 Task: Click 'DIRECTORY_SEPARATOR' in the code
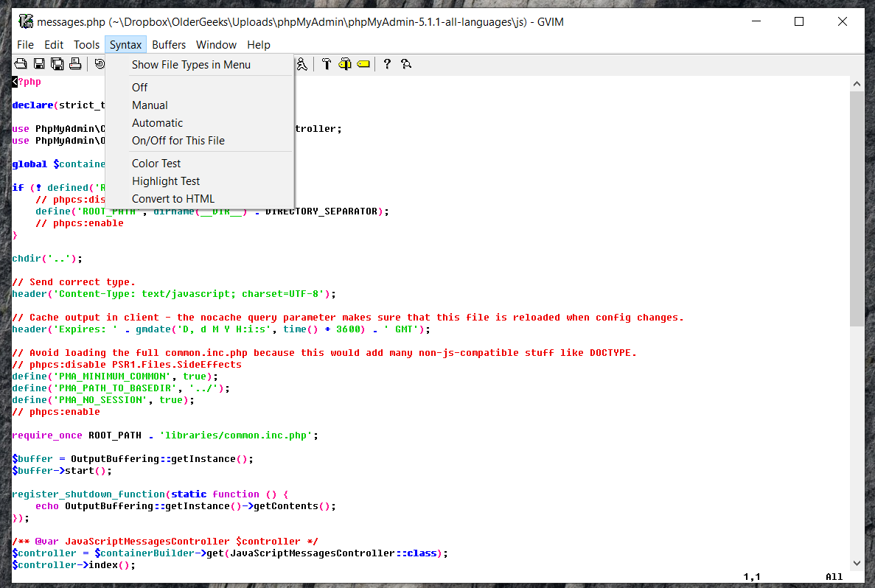[321, 211]
